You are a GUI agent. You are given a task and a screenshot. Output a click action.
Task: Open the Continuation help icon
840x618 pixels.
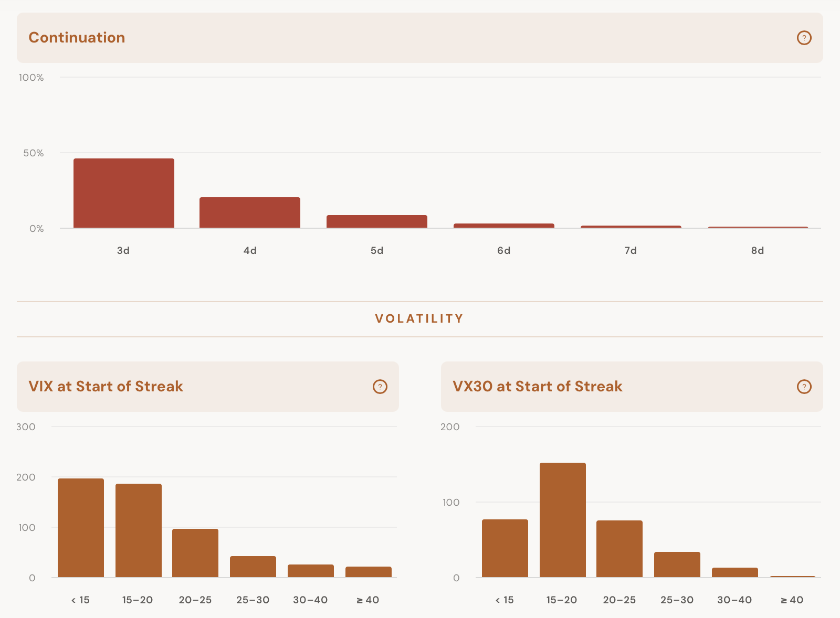(804, 38)
